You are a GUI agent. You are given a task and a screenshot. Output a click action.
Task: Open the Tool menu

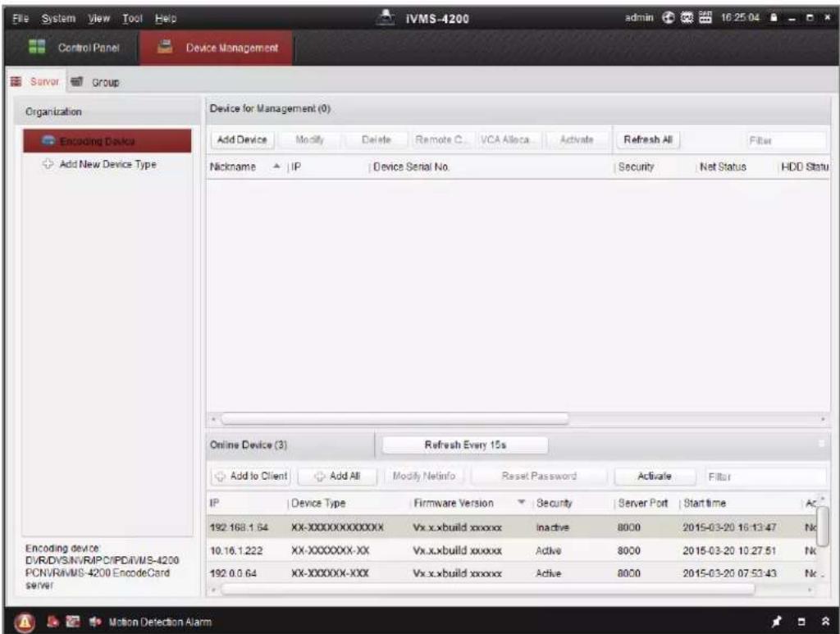(132, 18)
